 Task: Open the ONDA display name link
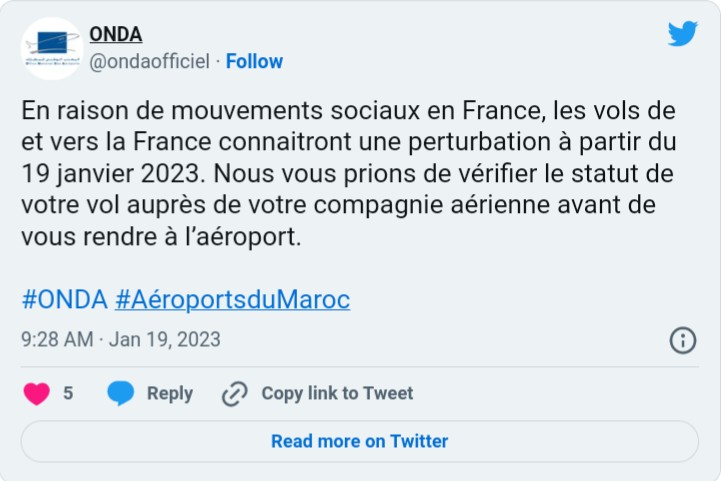coord(116,35)
